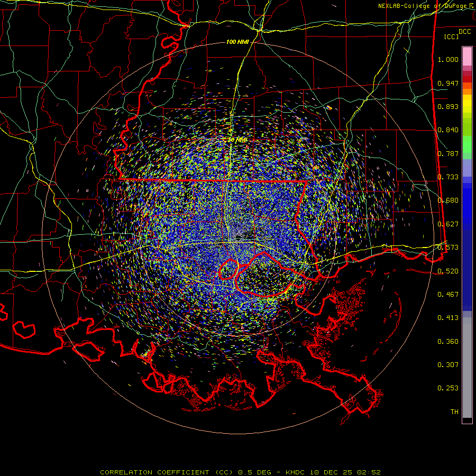Click the [CC] units label
Viewport: 476px width, 476px height.
tap(451, 36)
